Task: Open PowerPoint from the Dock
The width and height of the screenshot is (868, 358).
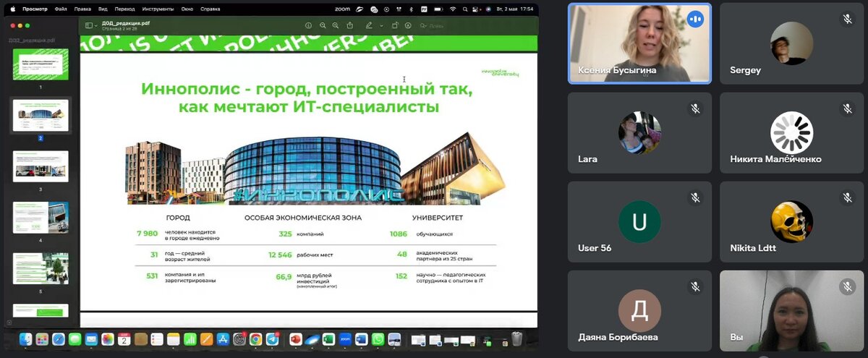Action: click(x=296, y=338)
